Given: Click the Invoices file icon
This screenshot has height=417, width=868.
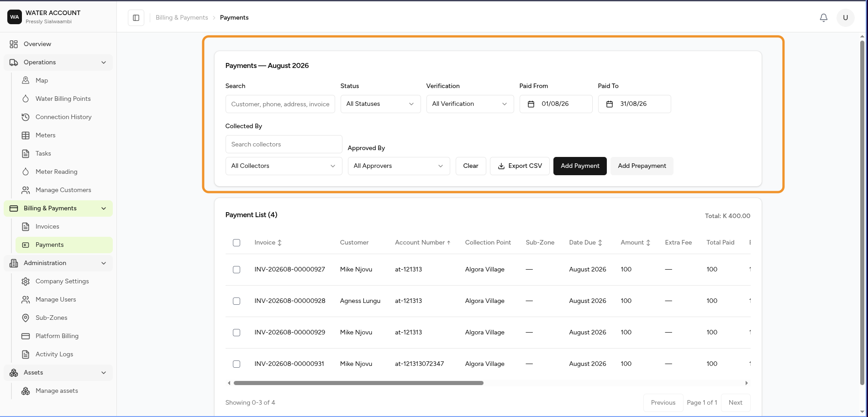Looking at the screenshot, I should pyautogui.click(x=26, y=226).
